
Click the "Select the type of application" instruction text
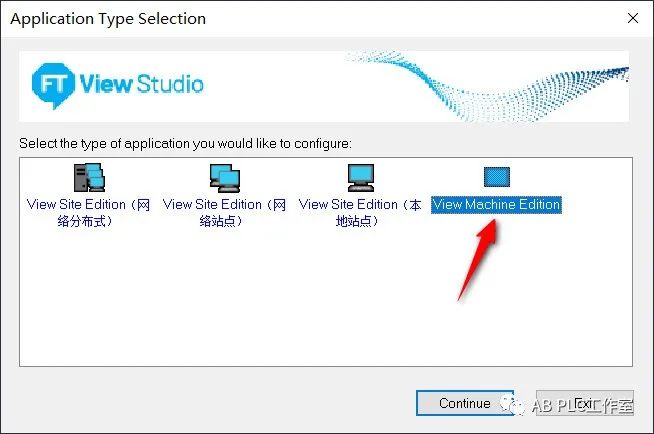click(x=185, y=143)
